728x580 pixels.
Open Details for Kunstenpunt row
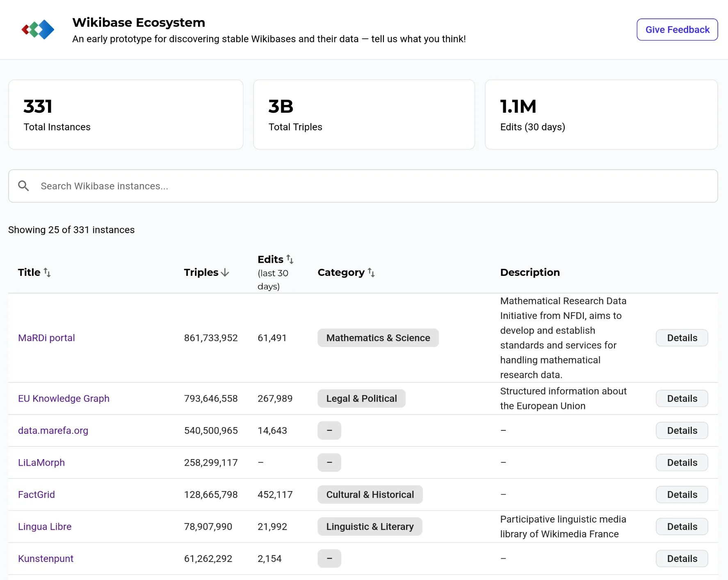click(682, 558)
